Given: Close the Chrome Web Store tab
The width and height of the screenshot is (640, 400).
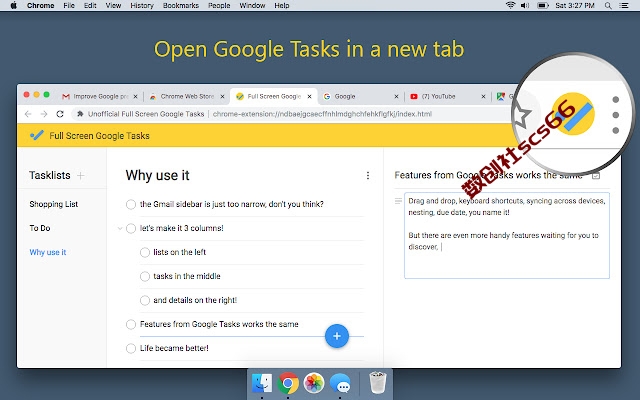Looking at the screenshot, I should (x=222, y=96).
